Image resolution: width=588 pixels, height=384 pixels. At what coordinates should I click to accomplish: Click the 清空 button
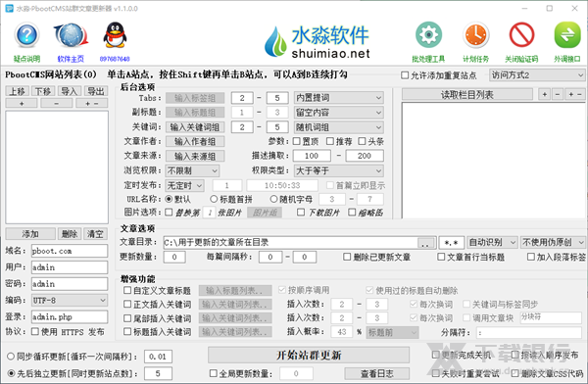click(95, 234)
